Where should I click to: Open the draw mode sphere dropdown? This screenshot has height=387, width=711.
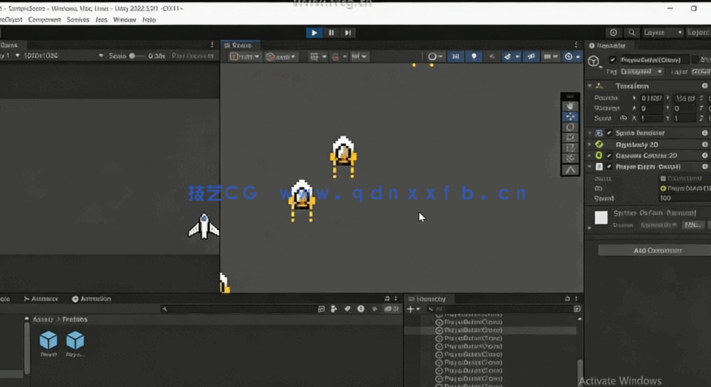tap(435, 56)
